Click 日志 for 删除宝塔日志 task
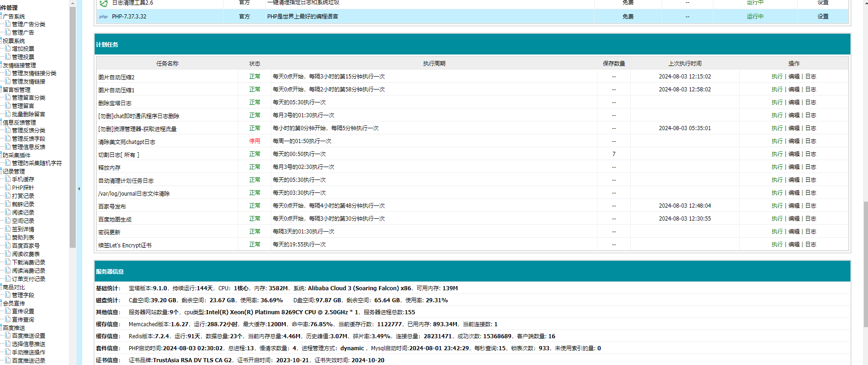The image size is (868, 365). [x=811, y=102]
